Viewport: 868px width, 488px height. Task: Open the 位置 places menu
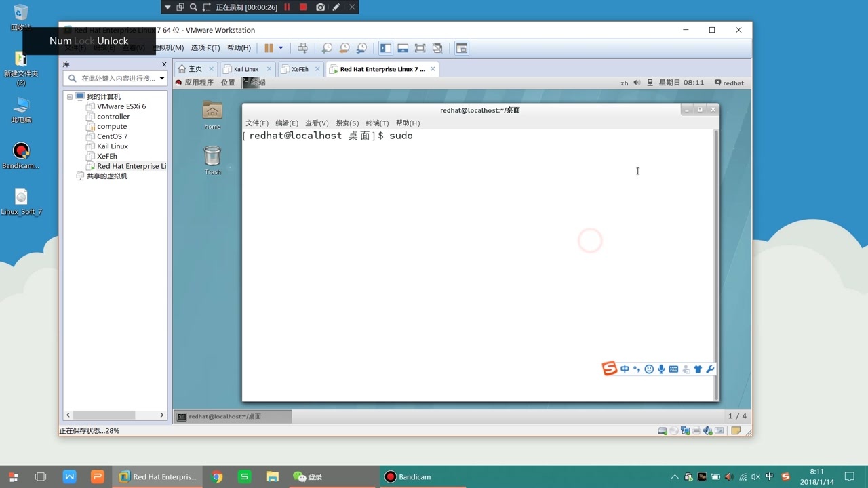(x=228, y=83)
